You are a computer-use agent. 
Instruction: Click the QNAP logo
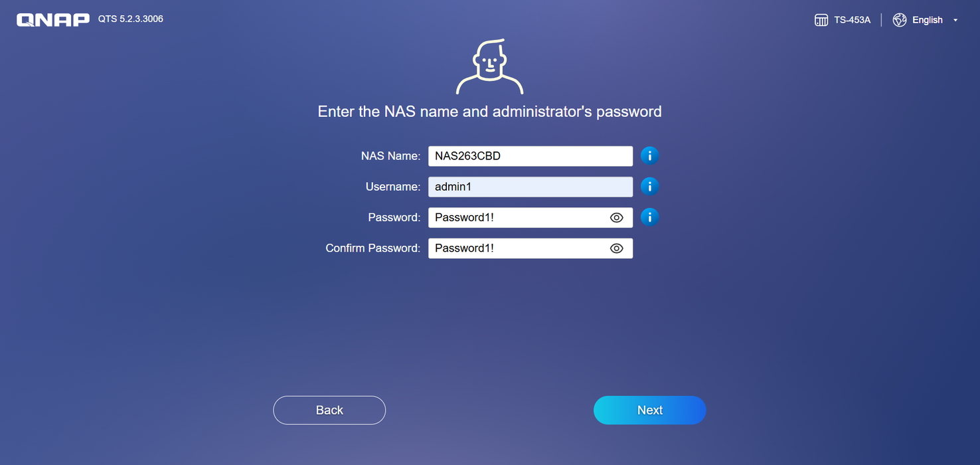click(x=53, y=20)
